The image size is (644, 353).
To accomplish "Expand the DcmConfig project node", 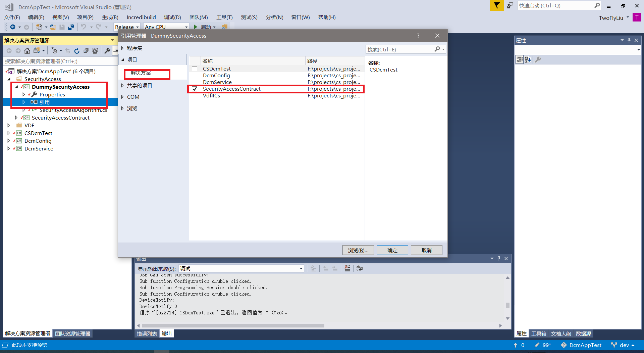I will pos(9,141).
